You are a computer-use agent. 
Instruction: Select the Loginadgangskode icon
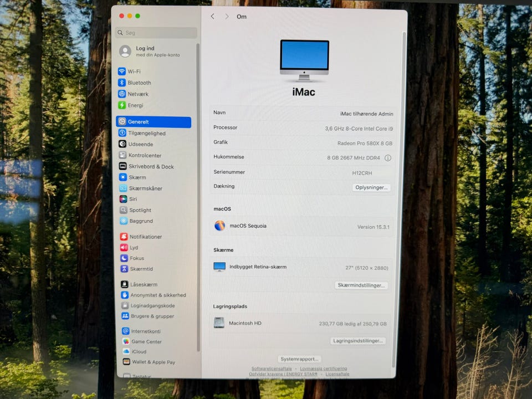tap(125, 305)
